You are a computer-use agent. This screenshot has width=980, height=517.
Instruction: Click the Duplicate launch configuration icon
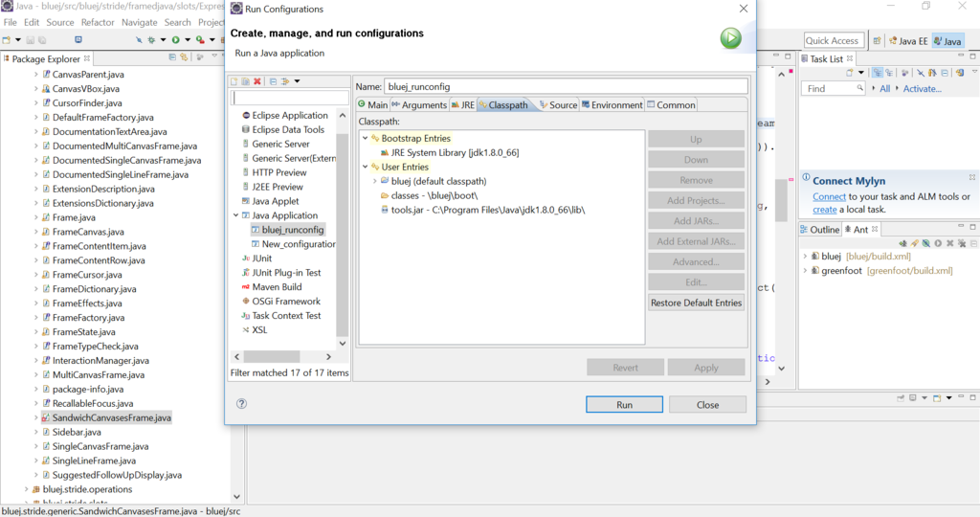pyautogui.click(x=246, y=81)
